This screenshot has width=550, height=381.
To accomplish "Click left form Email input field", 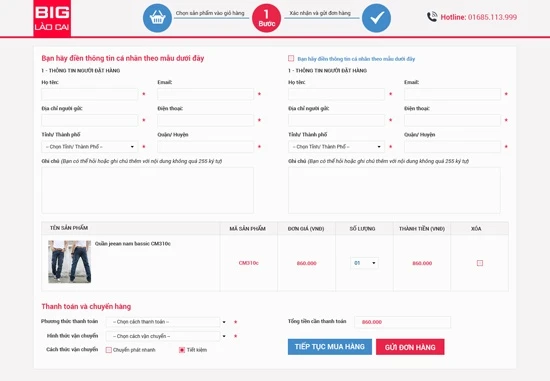I will click(205, 94).
